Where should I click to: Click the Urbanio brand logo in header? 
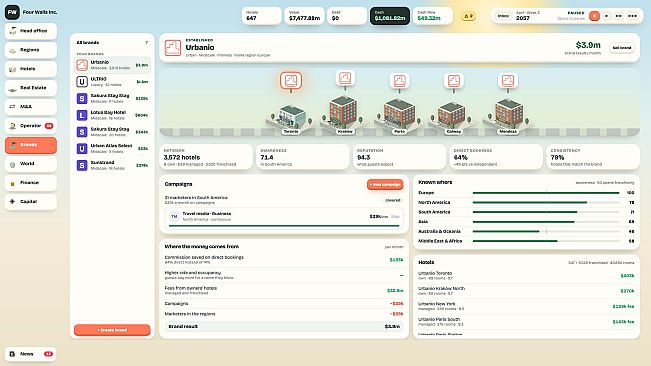pos(173,48)
